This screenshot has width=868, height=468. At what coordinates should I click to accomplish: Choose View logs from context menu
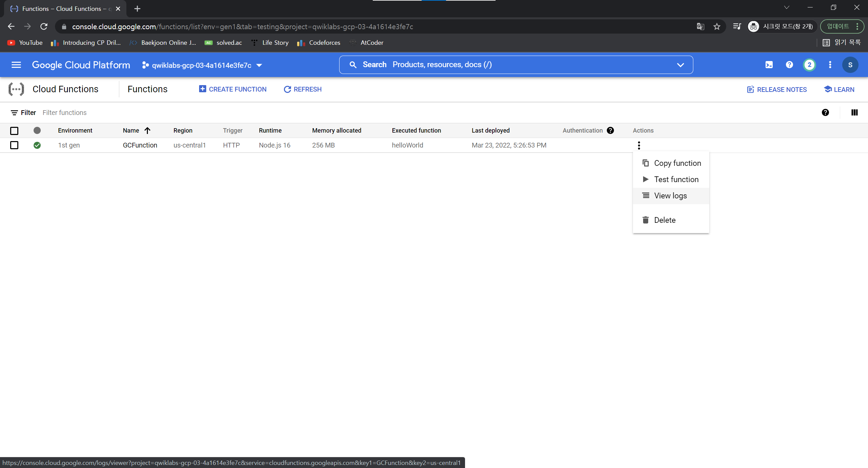[670, 196]
